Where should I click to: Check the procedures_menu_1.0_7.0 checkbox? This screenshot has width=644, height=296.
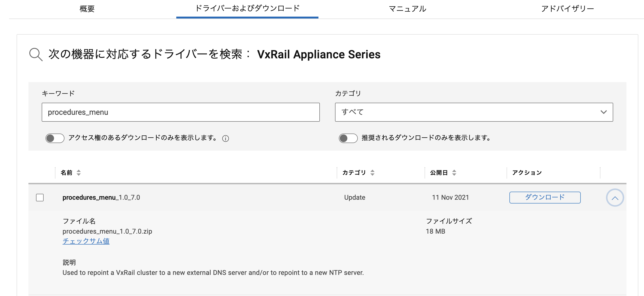(40, 197)
